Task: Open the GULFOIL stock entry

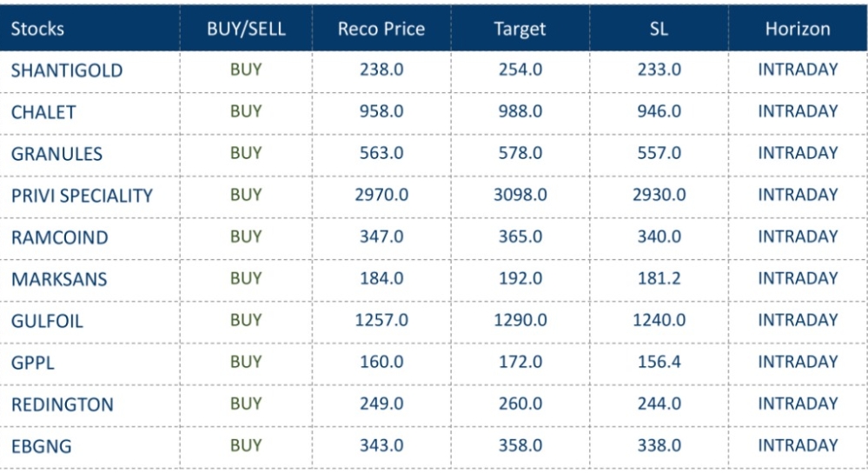Action: click(47, 321)
